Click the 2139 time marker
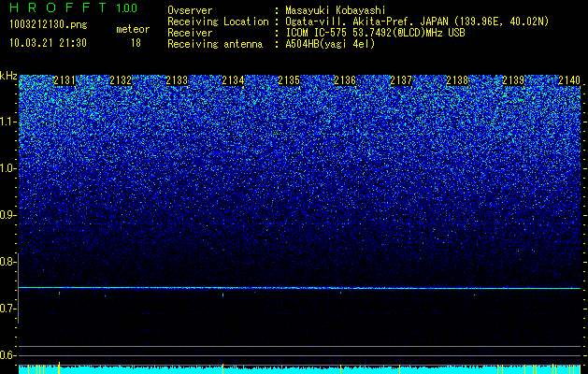588x374 pixels. click(x=513, y=80)
